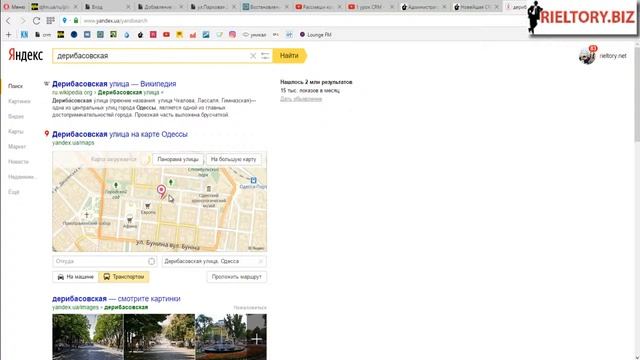
Task: Select 'Транспортом' route mode
Action: (x=124, y=277)
